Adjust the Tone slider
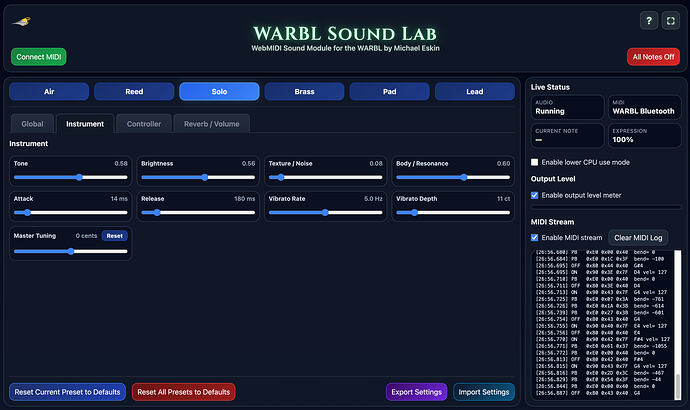 click(x=70, y=177)
